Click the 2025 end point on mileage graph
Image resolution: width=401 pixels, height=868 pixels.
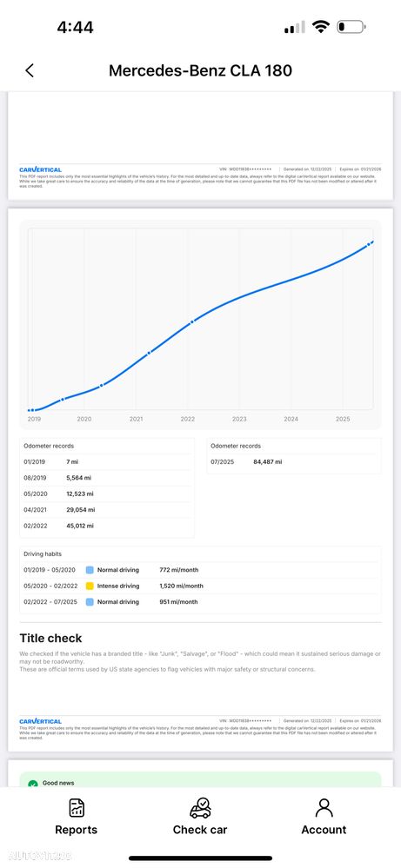[x=371, y=243]
